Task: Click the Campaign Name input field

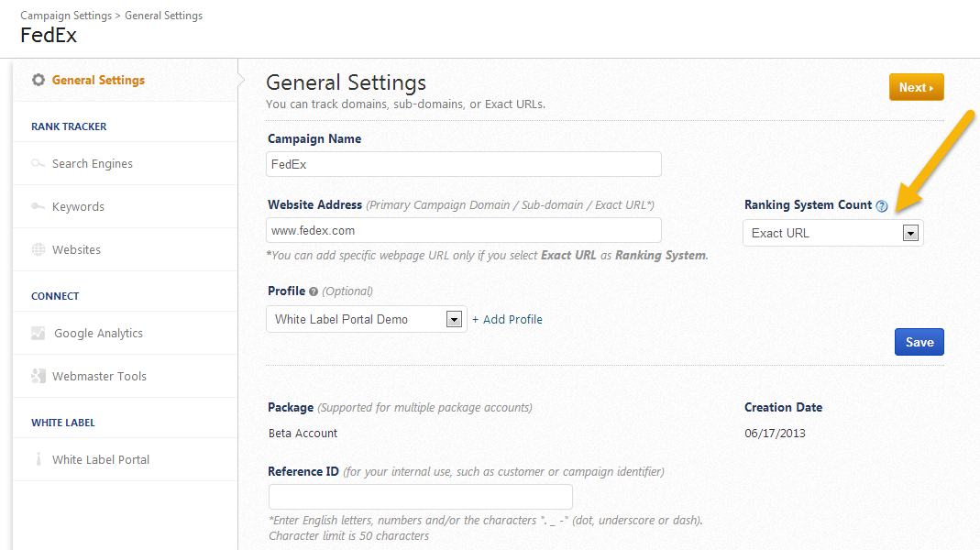Action: pyautogui.click(x=464, y=164)
